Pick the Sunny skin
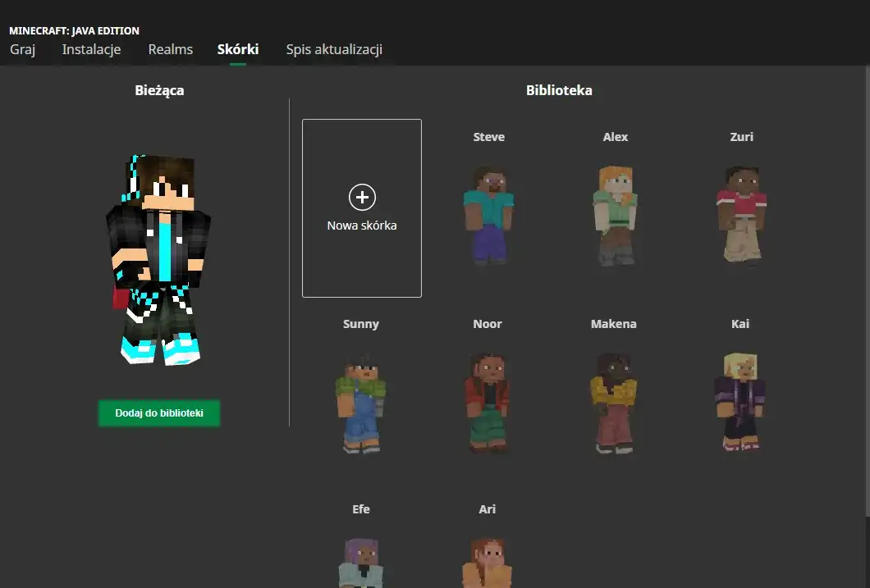 click(361, 402)
